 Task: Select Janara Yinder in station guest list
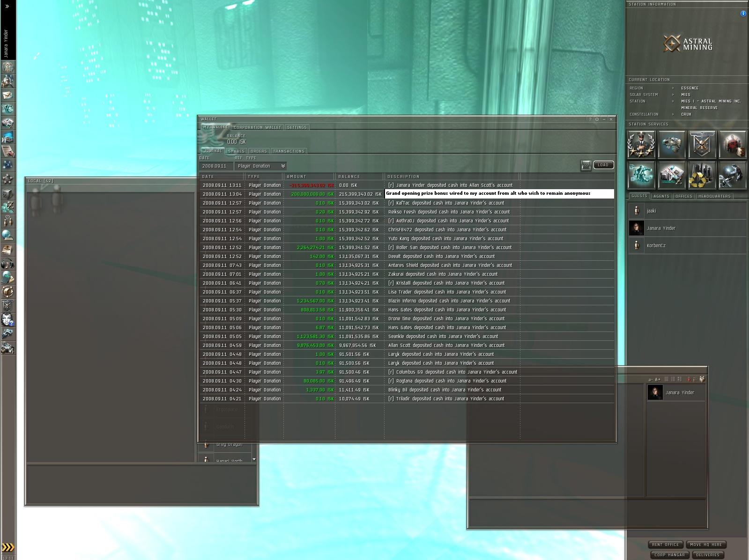coord(687,228)
